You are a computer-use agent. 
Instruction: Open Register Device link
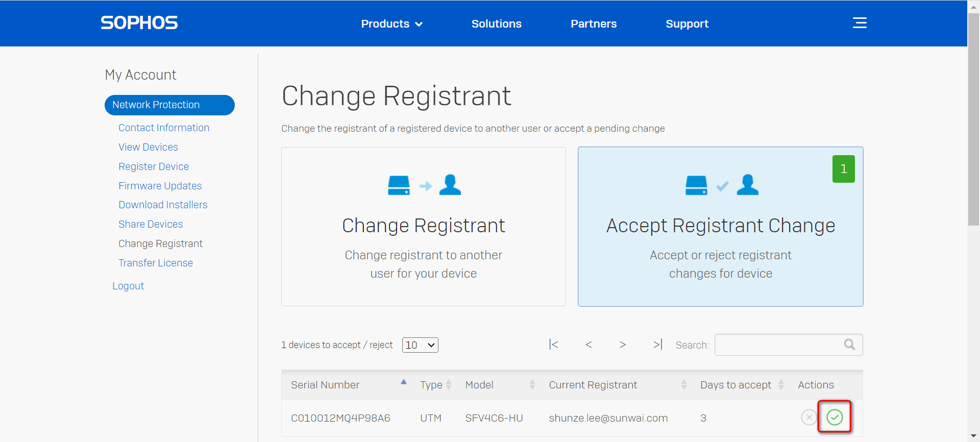(154, 166)
